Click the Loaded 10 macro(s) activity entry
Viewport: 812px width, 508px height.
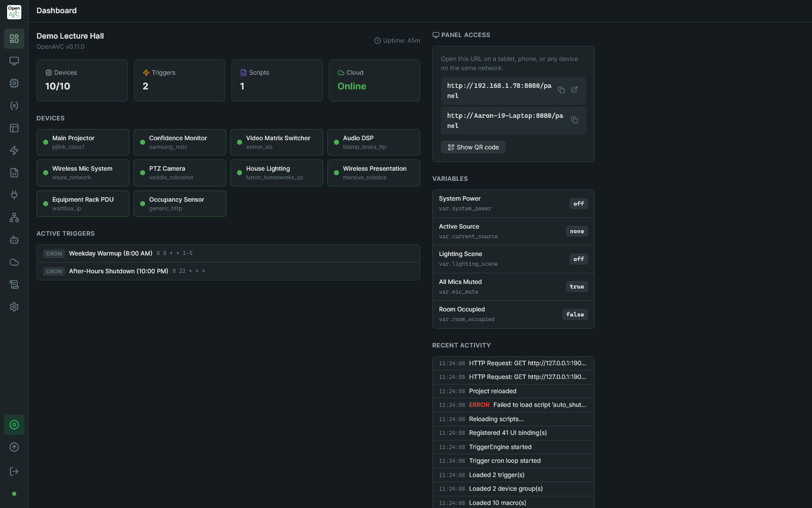coord(513,503)
